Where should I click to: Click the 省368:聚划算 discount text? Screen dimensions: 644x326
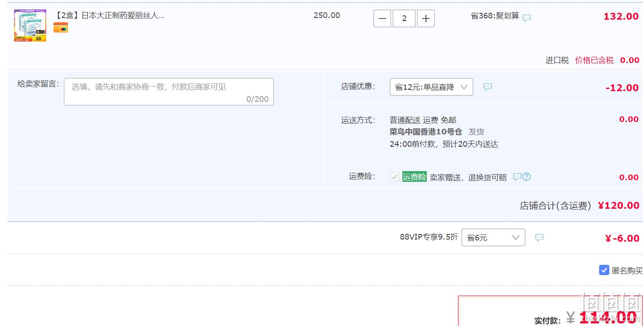click(495, 16)
